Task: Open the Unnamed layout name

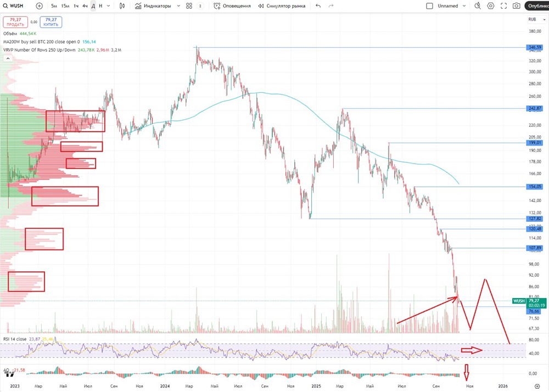Action: coord(447,6)
